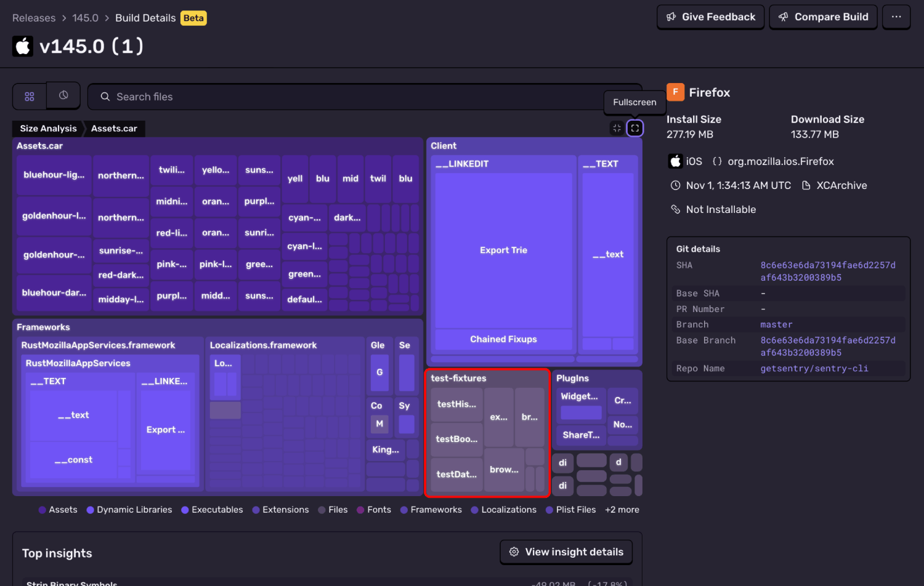Click the bluehour-dar... asset tile
Screen dimensions: 924x586
coord(54,292)
